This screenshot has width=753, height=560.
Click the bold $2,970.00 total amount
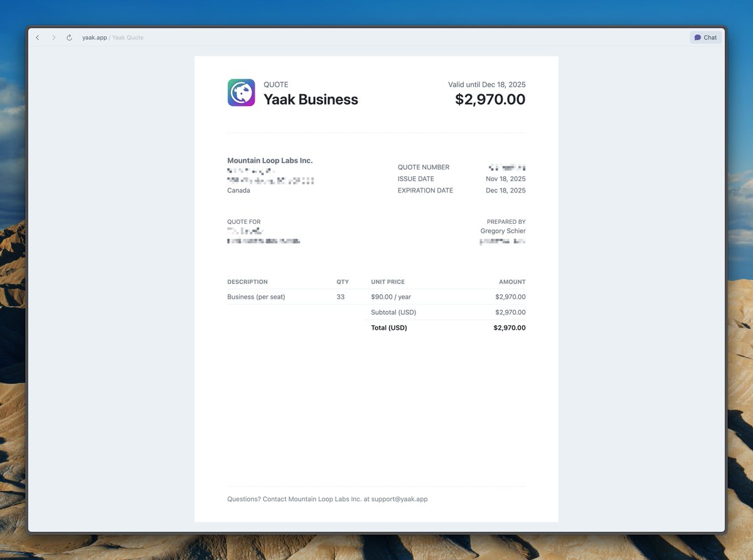510,328
